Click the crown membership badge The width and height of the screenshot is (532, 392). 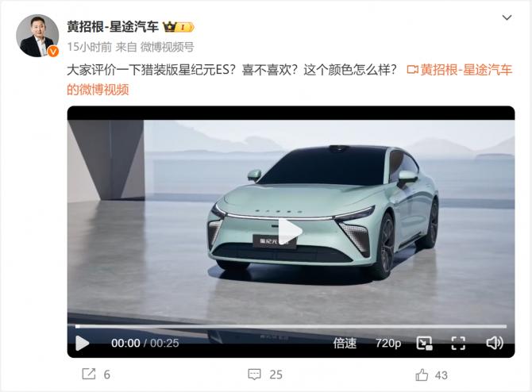pyautogui.click(x=179, y=27)
